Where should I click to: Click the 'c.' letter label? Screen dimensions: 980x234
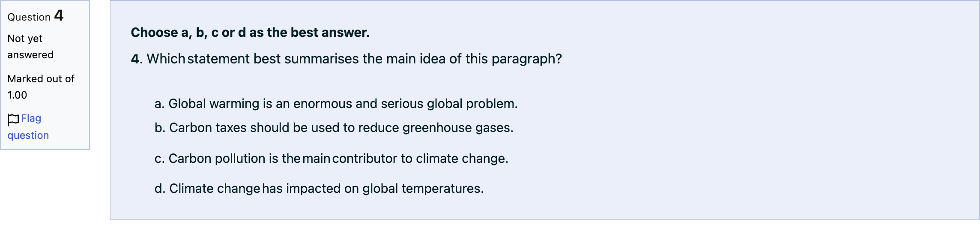coord(160,159)
